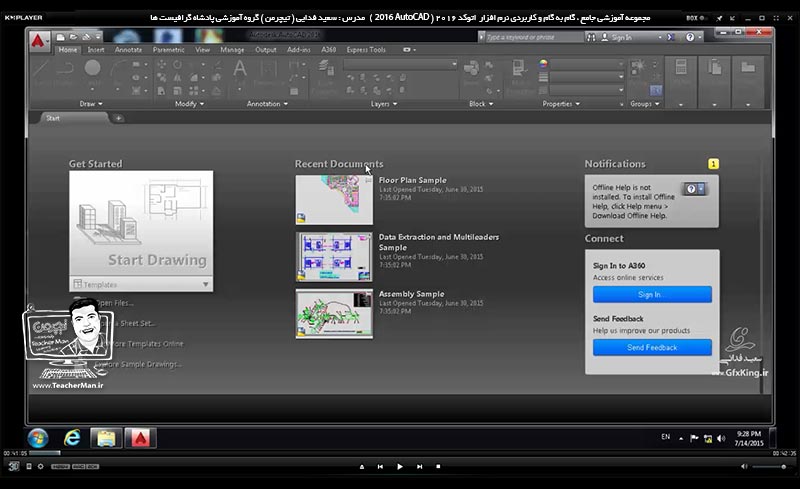Click AutoCAD icon in Windows taskbar

[140, 438]
